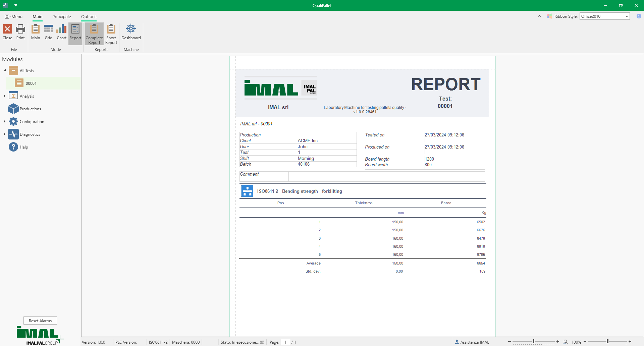The width and height of the screenshot is (644, 346).
Task: Click the Print icon in the ribbon
Action: [x=20, y=32]
